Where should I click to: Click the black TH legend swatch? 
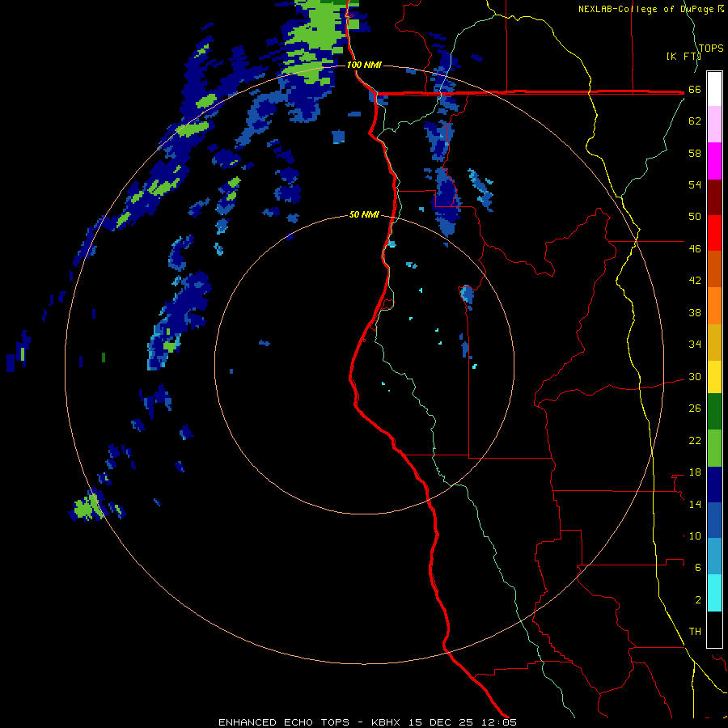[714, 629]
